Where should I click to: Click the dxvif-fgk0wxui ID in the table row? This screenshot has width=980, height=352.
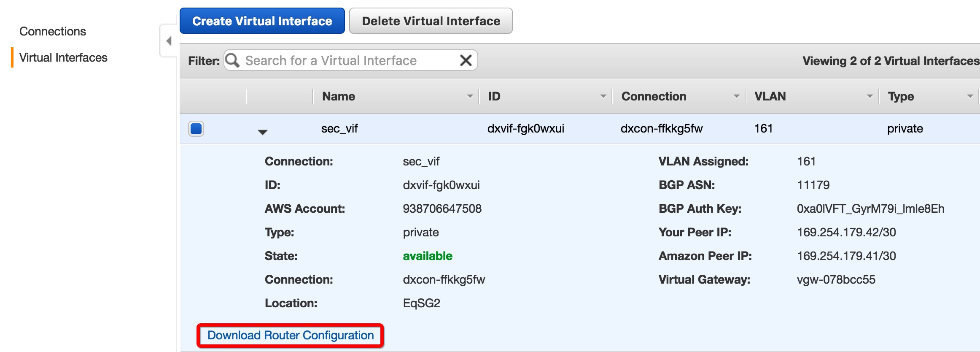tap(525, 128)
